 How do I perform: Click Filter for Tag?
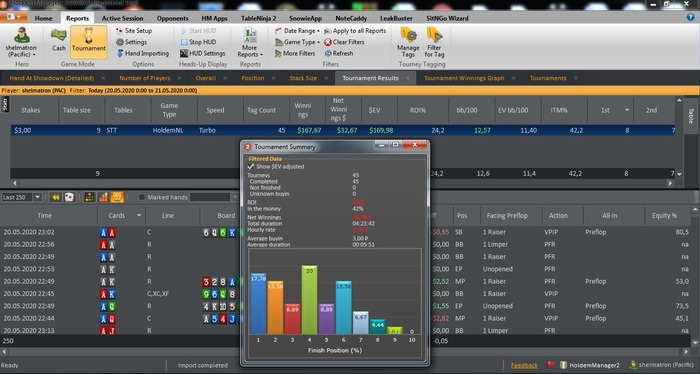[x=434, y=42]
